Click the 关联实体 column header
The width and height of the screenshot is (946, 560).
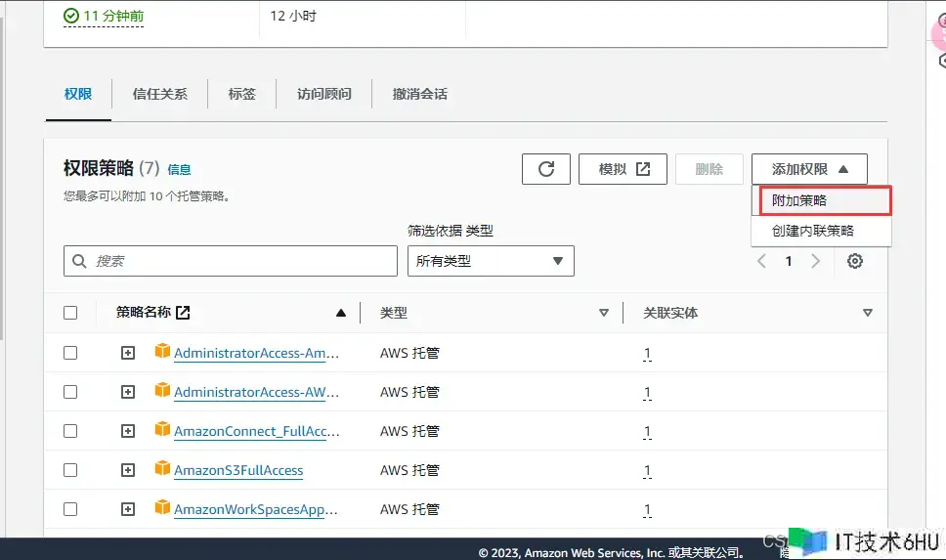pos(670,313)
